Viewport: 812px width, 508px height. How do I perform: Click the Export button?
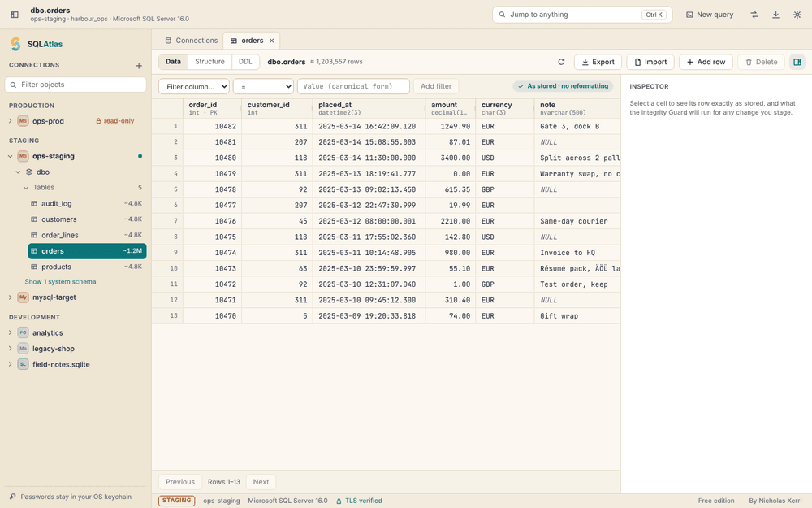[598, 62]
